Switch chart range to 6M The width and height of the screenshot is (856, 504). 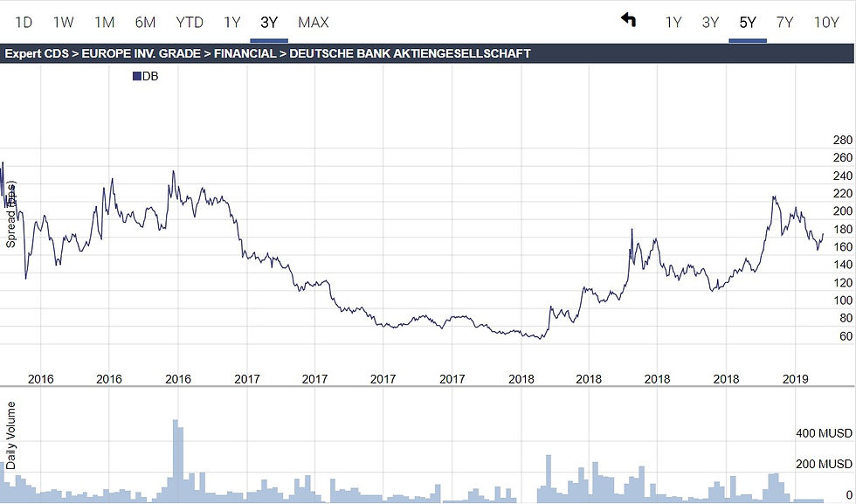point(145,23)
